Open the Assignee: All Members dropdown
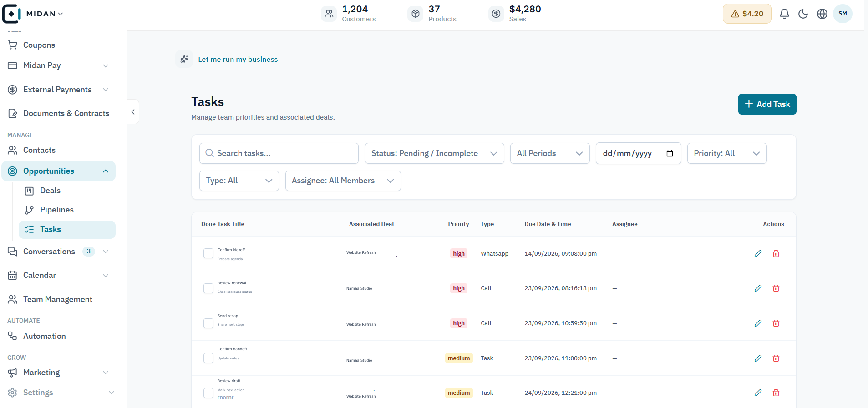The width and height of the screenshot is (868, 408). [343, 181]
